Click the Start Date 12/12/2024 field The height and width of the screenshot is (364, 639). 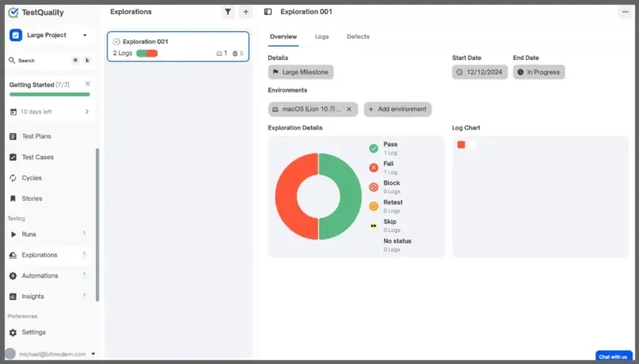[480, 72]
